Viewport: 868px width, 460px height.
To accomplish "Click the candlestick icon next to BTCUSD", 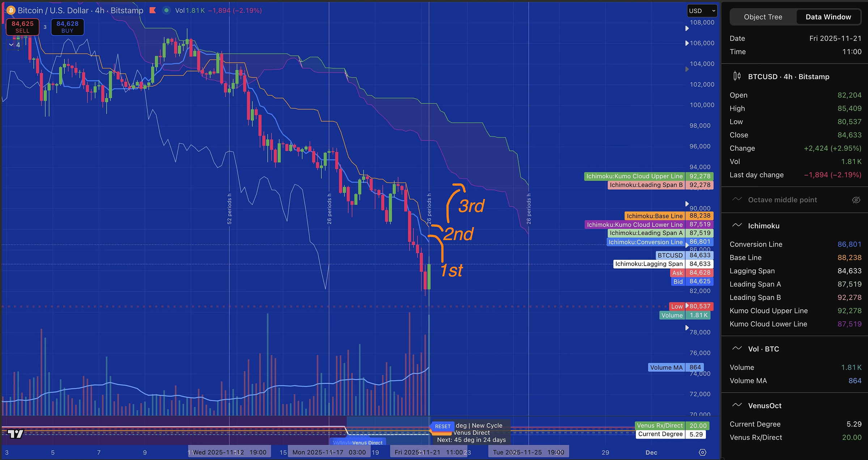I will click(x=737, y=76).
